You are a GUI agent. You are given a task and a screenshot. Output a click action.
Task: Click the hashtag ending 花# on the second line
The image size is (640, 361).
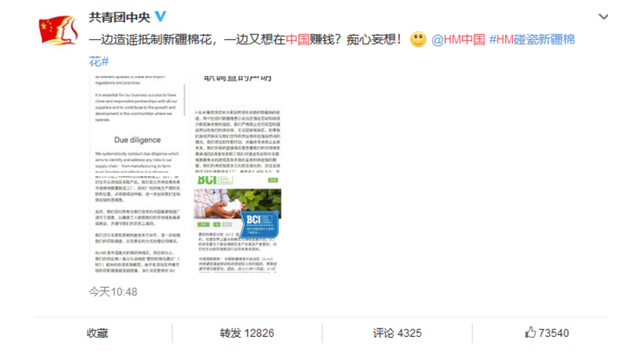coord(99,62)
